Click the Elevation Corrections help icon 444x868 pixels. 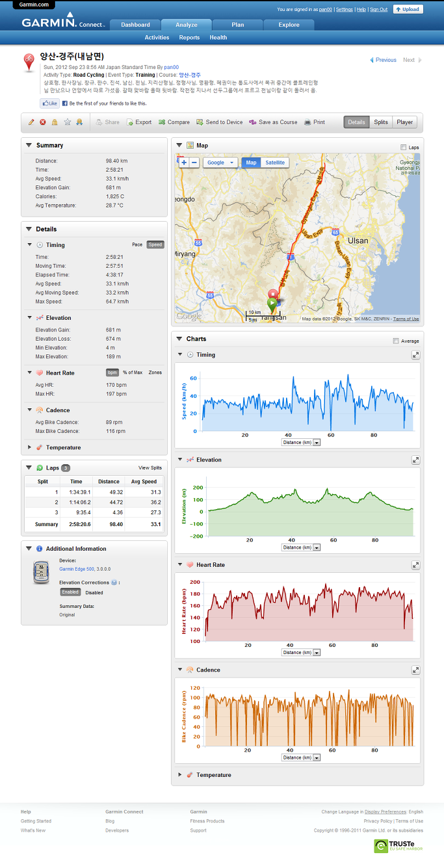pyautogui.click(x=114, y=583)
